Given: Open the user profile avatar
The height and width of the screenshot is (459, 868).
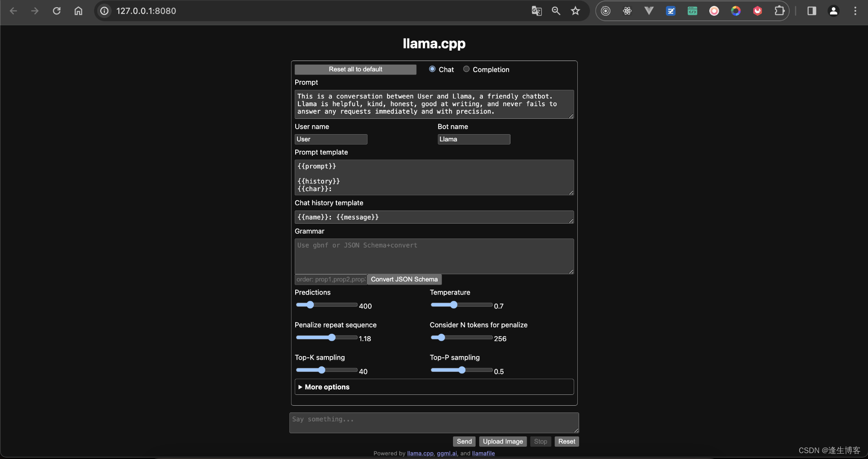Looking at the screenshot, I should point(834,11).
